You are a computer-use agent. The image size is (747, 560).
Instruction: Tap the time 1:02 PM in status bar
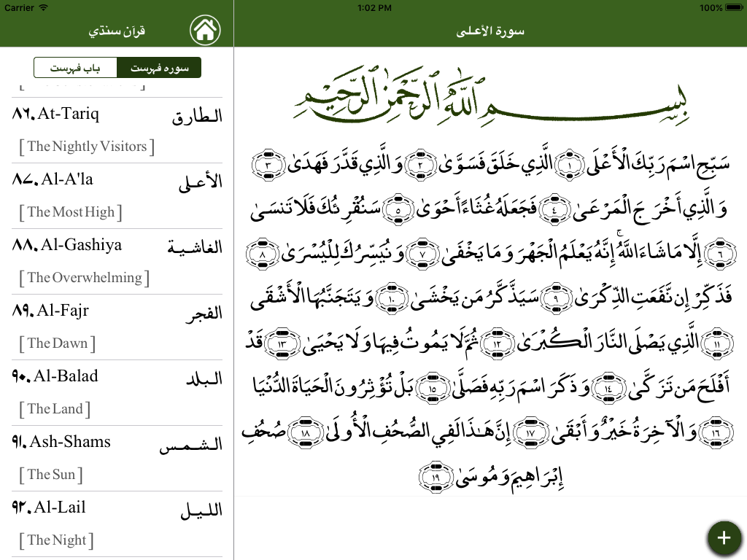click(x=374, y=7)
